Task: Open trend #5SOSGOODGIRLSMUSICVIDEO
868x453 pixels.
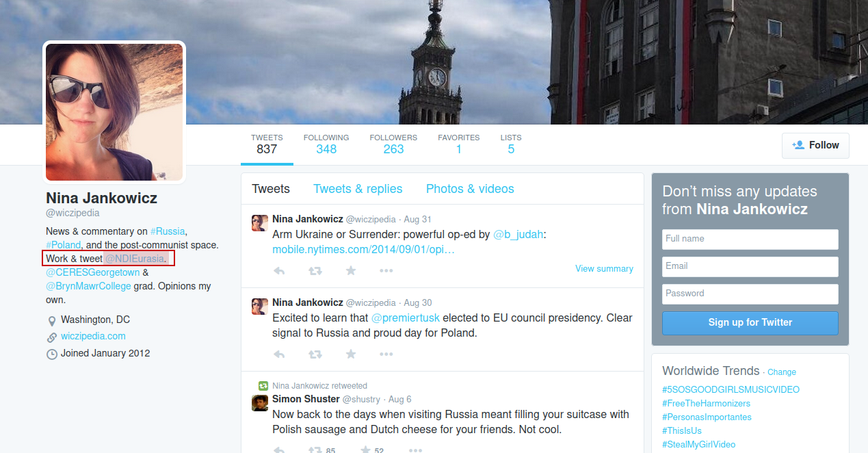Action: coord(731,389)
